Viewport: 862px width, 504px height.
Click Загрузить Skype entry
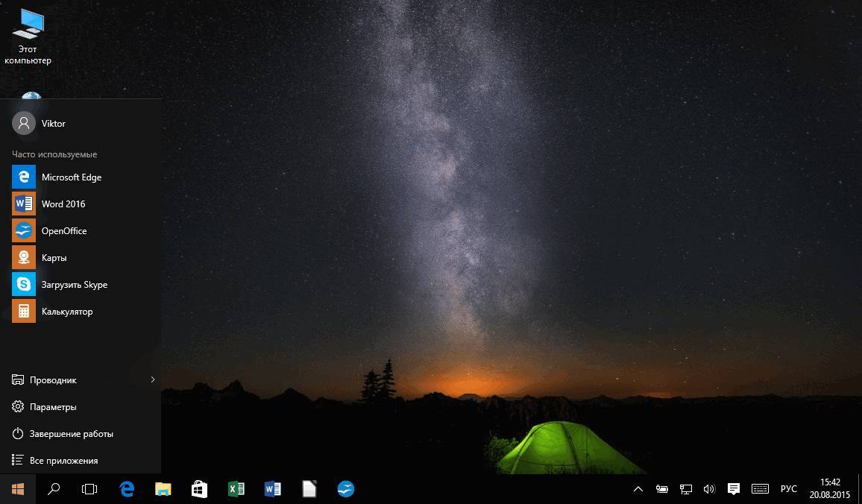[x=81, y=285]
